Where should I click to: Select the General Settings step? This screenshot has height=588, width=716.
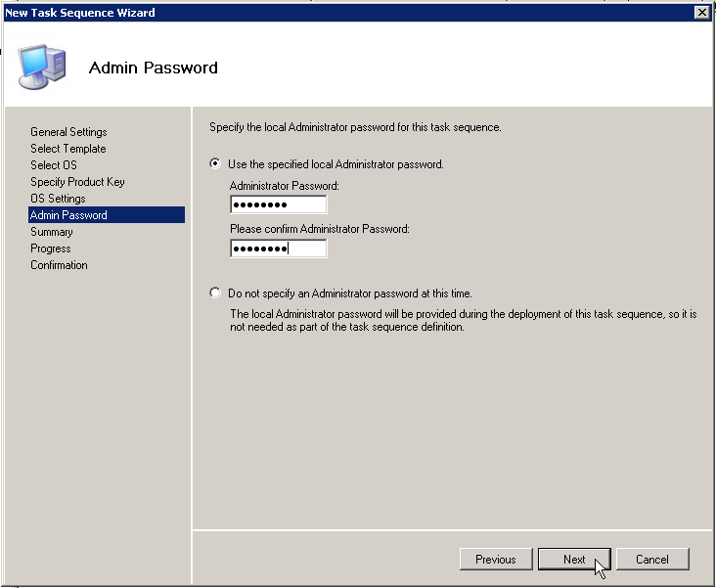pyautogui.click(x=68, y=132)
